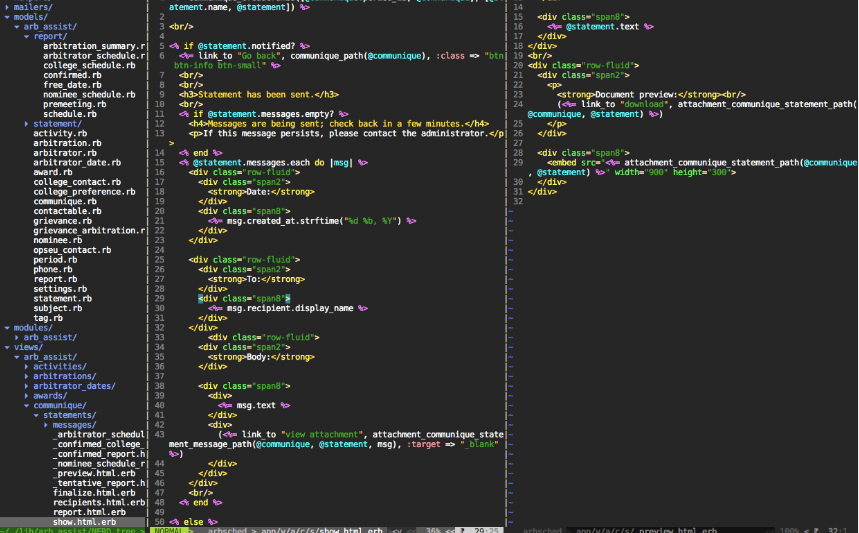This screenshot has height=533, width=859.
Task: Open arb_assist/ folder under modules
Action: 50,337
